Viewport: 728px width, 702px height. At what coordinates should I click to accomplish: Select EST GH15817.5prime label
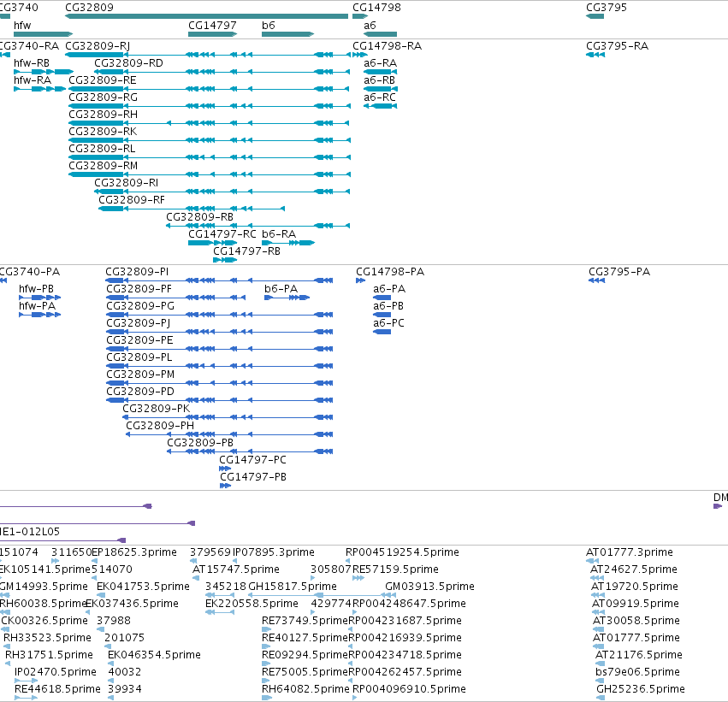point(293,587)
